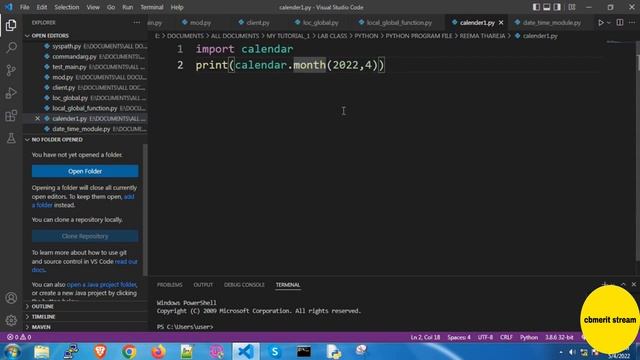Switch to the loc_global.py editor tab
Image resolution: width=640 pixels, height=360 pixels.
pyautogui.click(x=317, y=23)
